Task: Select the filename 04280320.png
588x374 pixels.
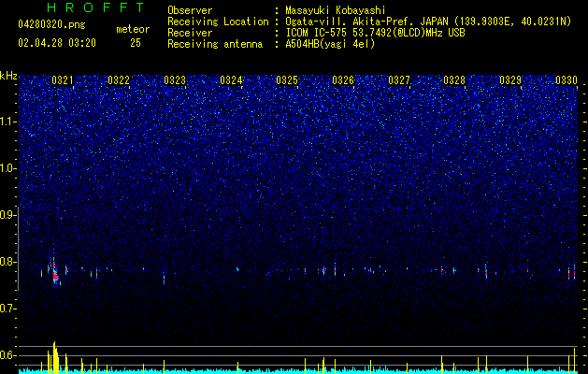Action: click(x=51, y=24)
